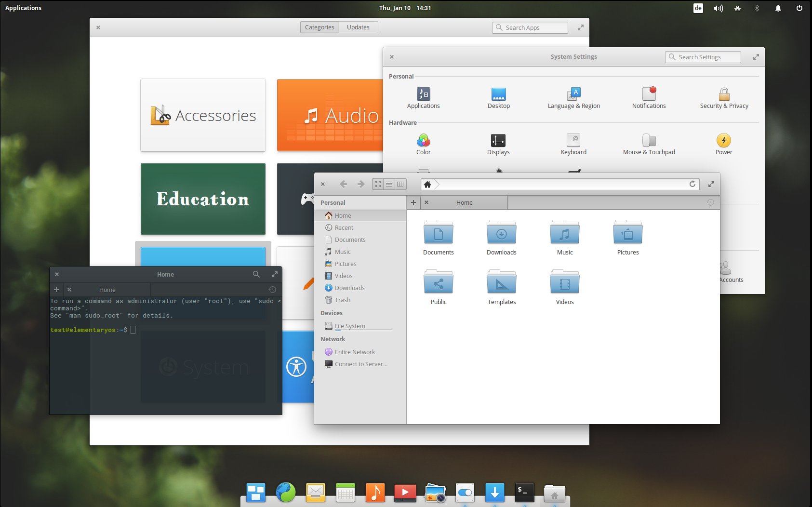Open Displays settings
The width and height of the screenshot is (812, 507).
(498, 141)
